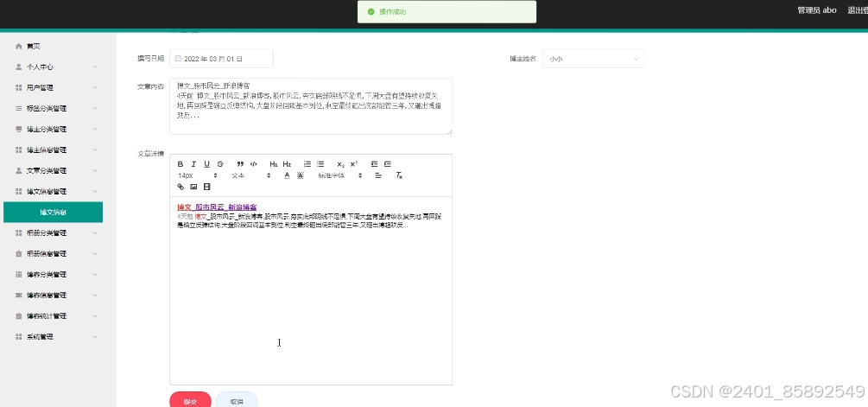Click the 操作成功 success notification

click(447, 11)
